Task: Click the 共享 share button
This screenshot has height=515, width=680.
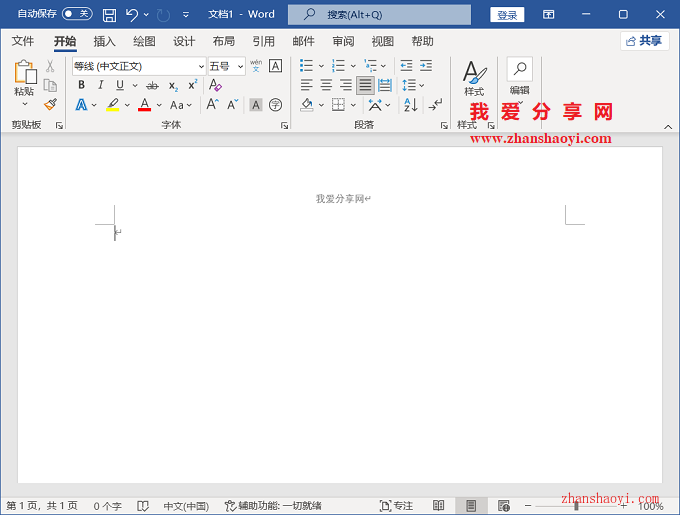Action: tap(644, 41)
